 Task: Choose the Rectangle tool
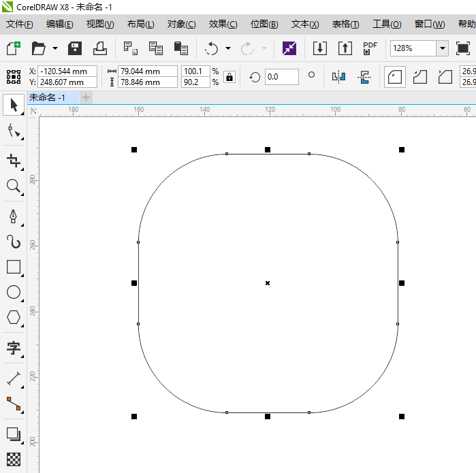pos(13,267)
